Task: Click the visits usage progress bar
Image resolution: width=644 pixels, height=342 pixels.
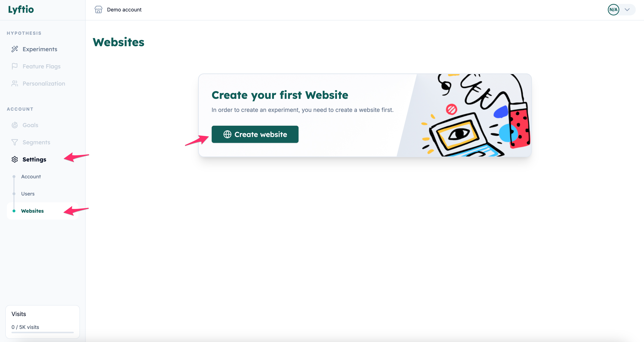Action: coord(42,333)
